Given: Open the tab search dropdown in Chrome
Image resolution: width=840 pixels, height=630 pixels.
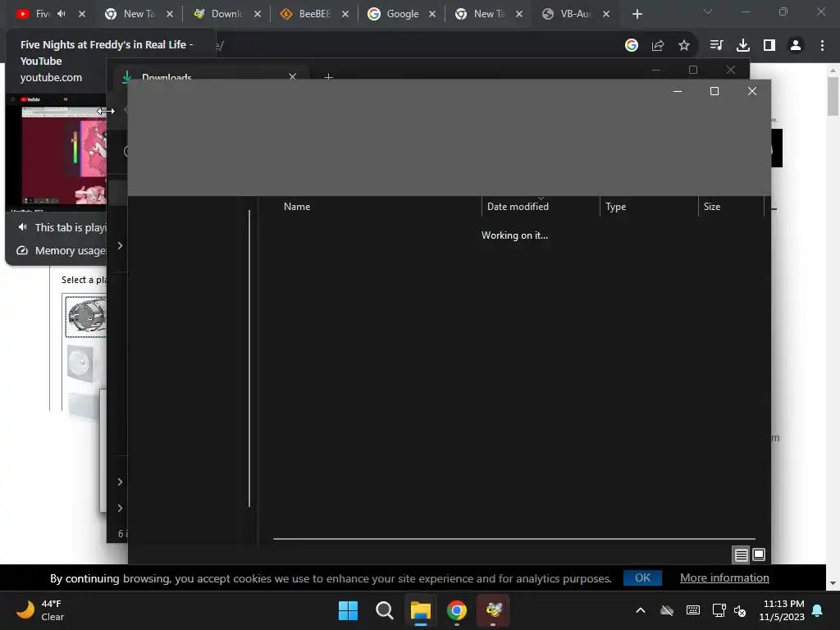Looking at the screenshot, I should click(x=708, y=11).
